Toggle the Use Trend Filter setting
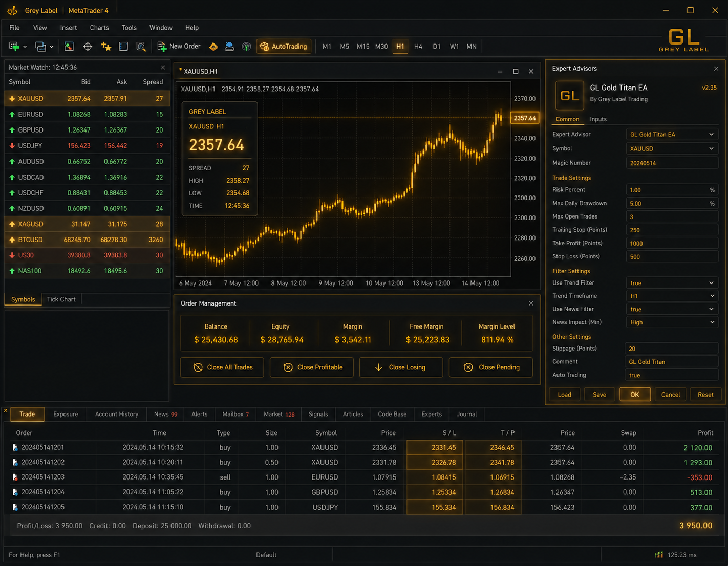 pyautogui.click(x=672, y=283)
